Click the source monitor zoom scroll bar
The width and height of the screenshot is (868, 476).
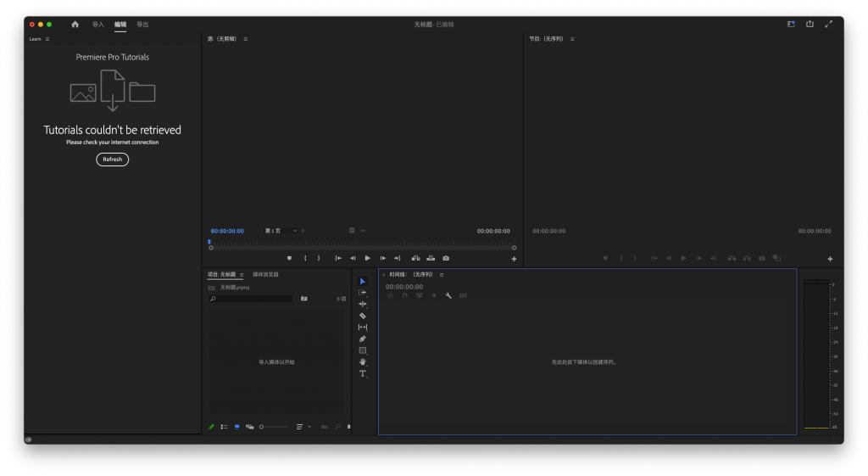click(363, 248)
